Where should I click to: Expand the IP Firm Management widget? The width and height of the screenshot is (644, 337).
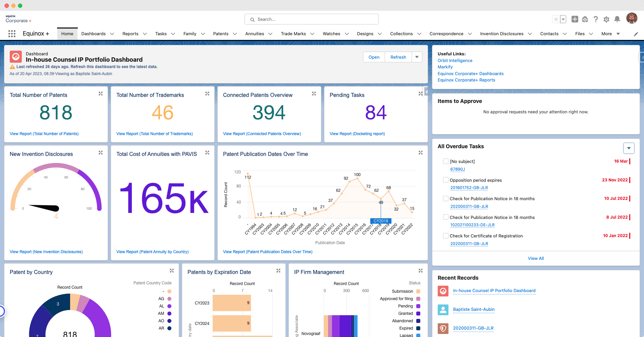(x=421, y=271)
